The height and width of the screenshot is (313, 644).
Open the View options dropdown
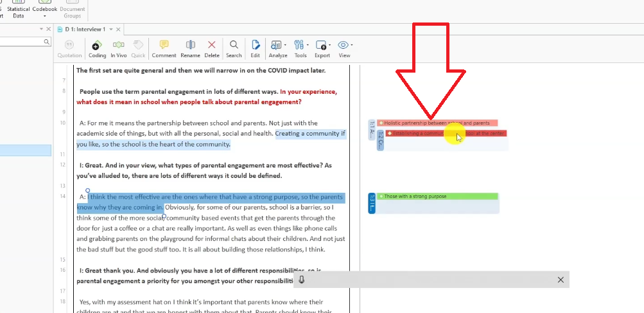(345, 47)
